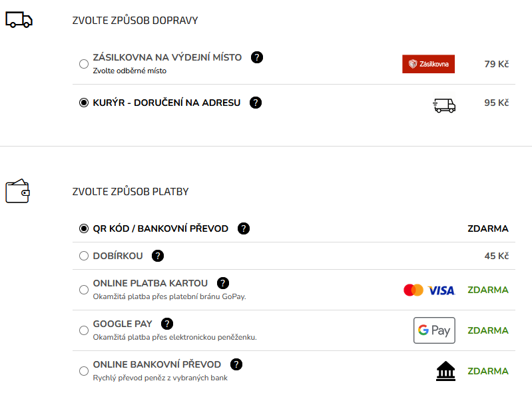The height and width of the screenshot is (399, 532).
Task: Click help icon next to Online bankovní převod
Action: [x=236, y=364]
